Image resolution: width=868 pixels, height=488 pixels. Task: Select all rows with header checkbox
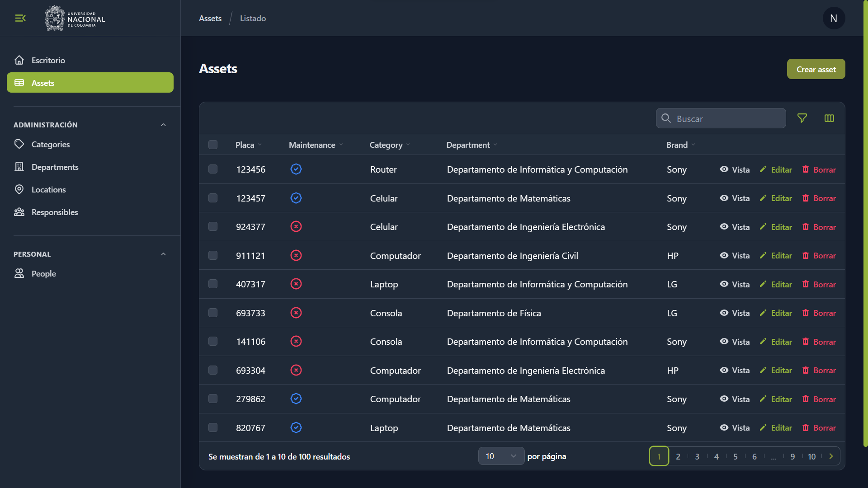[x=213, y=145]
